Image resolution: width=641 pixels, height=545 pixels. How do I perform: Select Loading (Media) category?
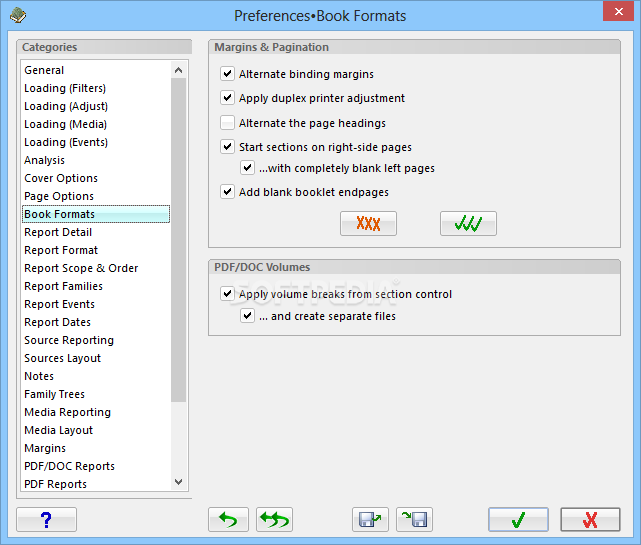pos(96,124)
